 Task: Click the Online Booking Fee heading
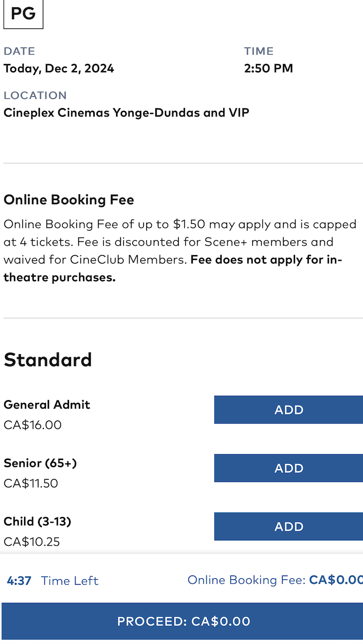[69, 200]
